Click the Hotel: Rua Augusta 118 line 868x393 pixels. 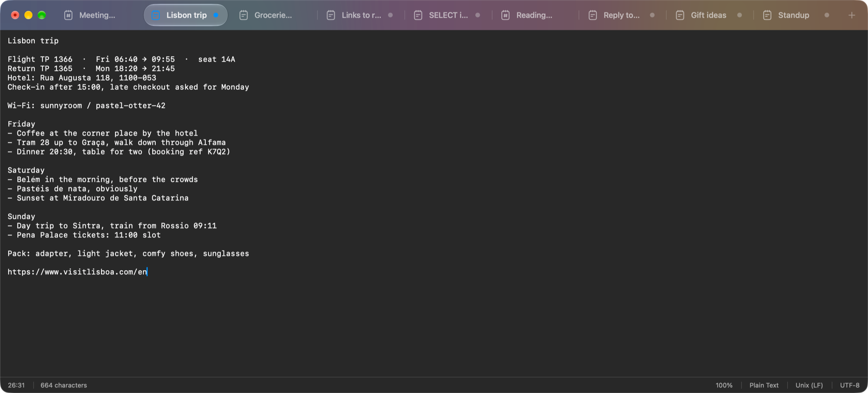[82, 78]
